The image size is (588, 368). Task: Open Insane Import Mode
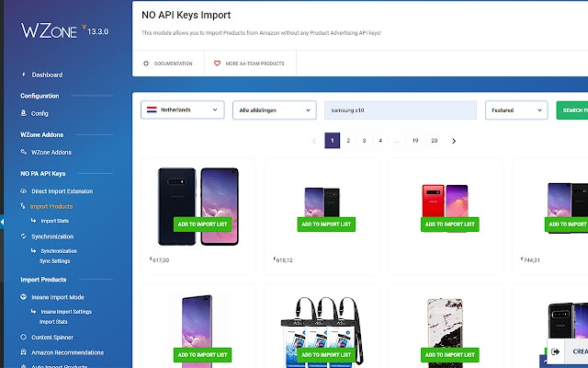click(58, 297)
